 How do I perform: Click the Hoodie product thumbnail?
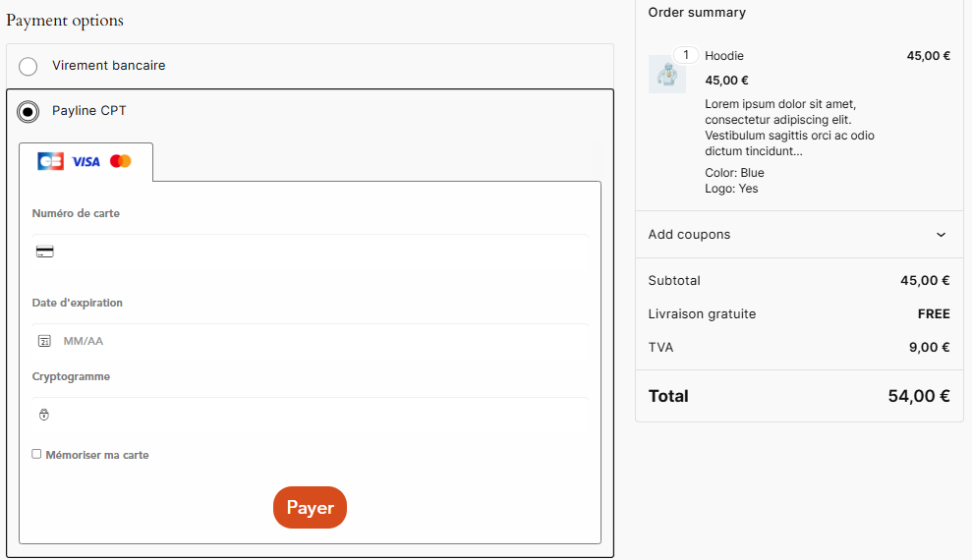tap(667, 75)
